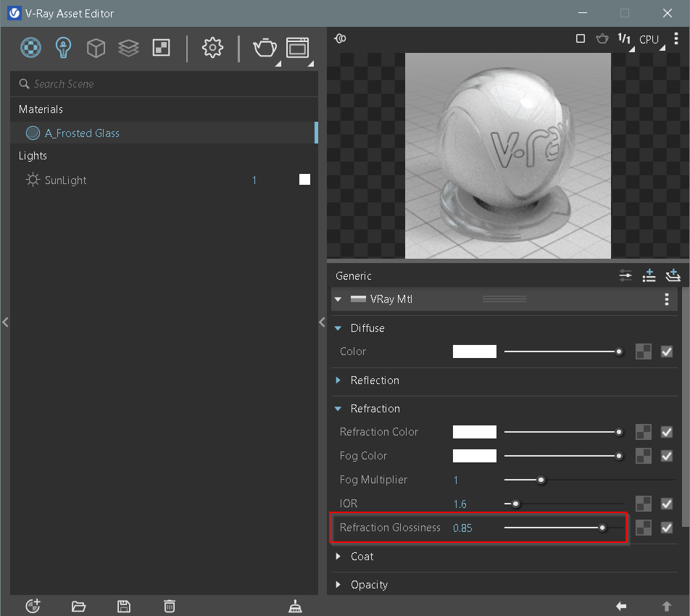Select the A_Frosted Glass material
Screen dimensions: 690x616
[x=163, y=133]
